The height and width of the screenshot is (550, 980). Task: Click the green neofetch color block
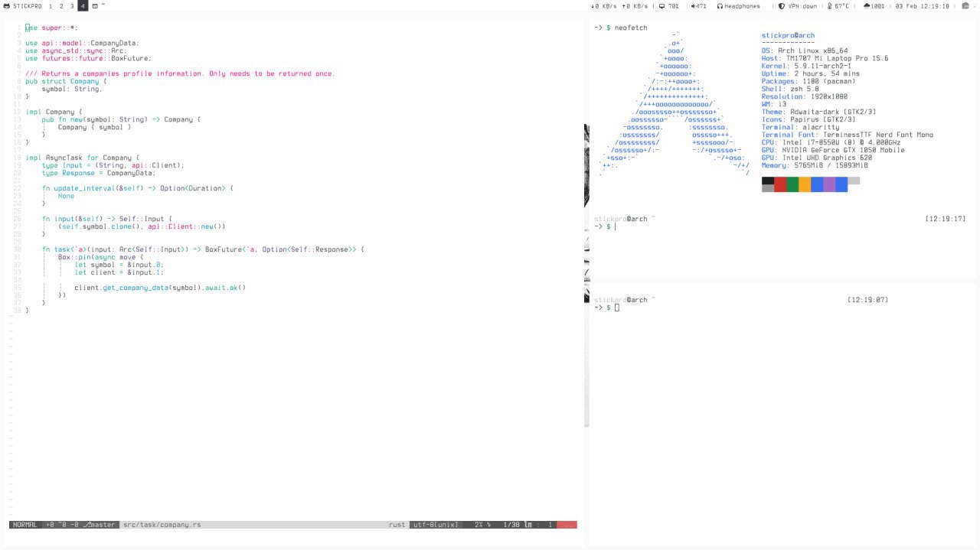(x=792, y=184)
